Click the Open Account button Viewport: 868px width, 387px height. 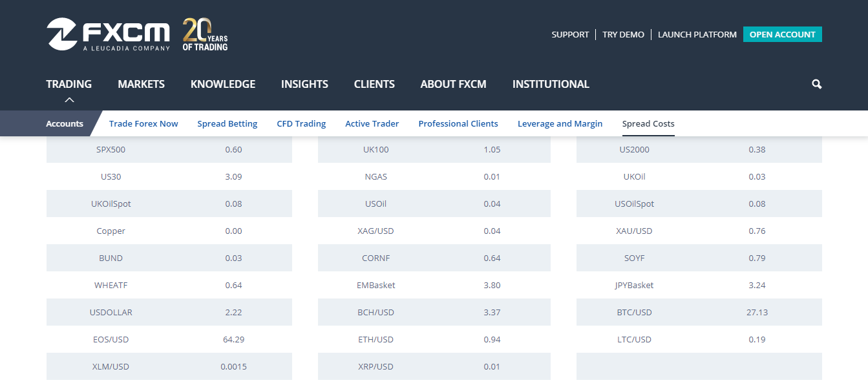(782, 34)
